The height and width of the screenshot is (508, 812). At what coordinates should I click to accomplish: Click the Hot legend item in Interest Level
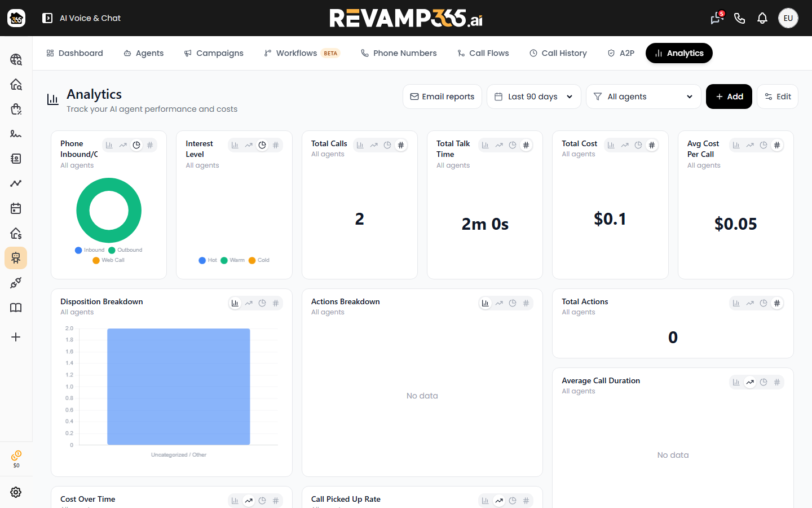click(x=208, y=260)
